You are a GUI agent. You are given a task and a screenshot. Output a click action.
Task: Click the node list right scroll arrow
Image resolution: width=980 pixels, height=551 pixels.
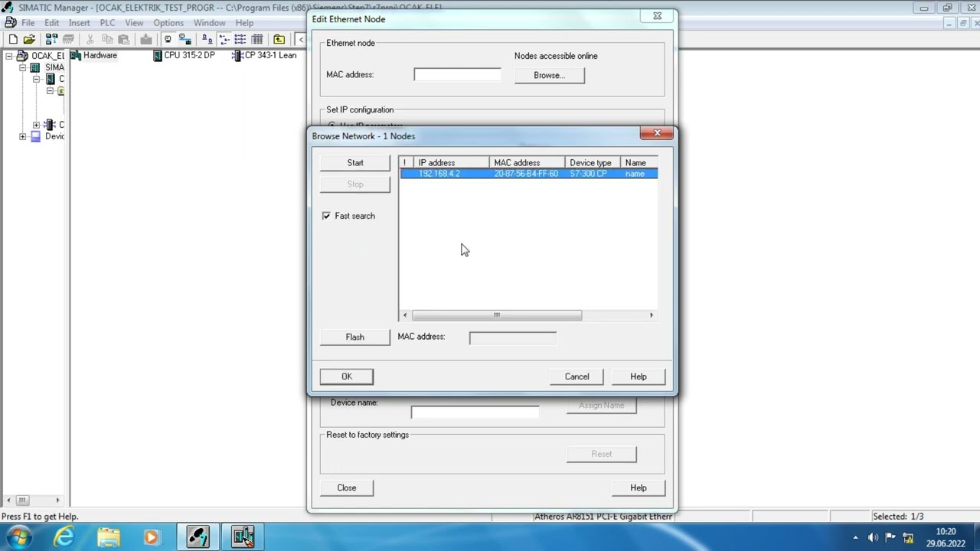[652, 315]
